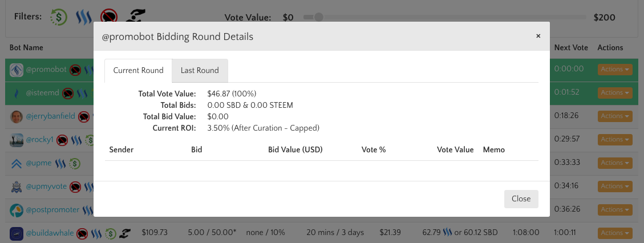644x243 pixels.
Task: Click the @upme chevron logo icon
Action: click(17, 163)
